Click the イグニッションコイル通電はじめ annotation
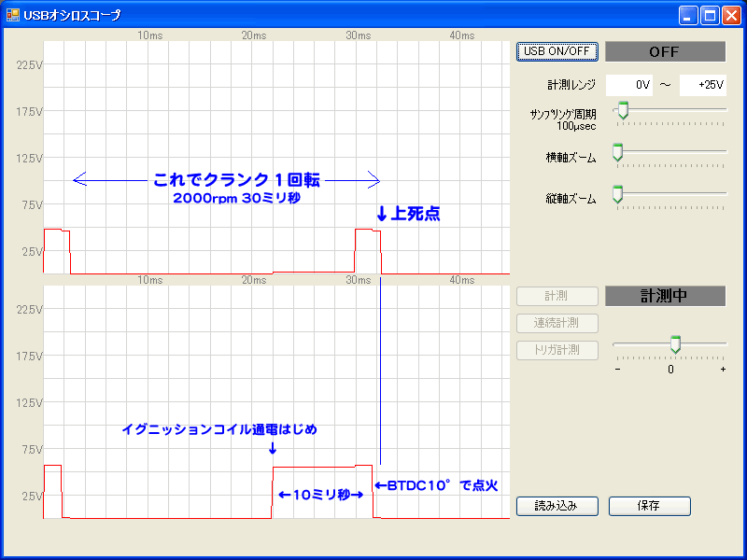The image size is (747, 560). tap(219, 429)
